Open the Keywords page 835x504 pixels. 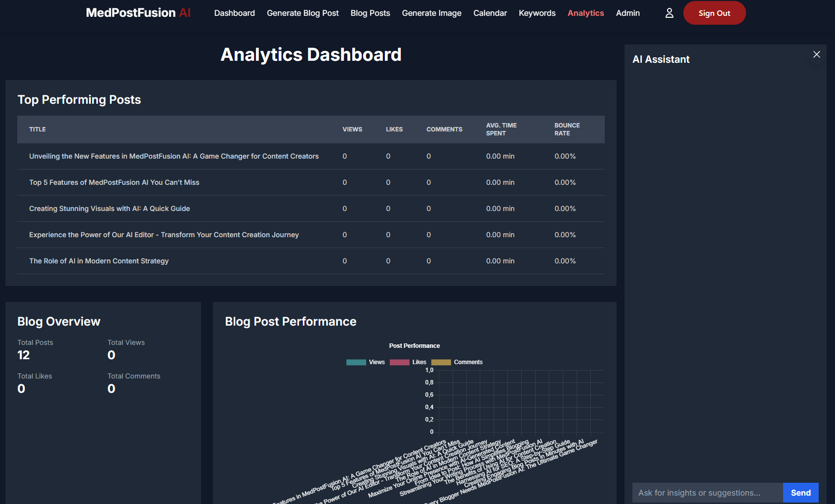(537, 13)
